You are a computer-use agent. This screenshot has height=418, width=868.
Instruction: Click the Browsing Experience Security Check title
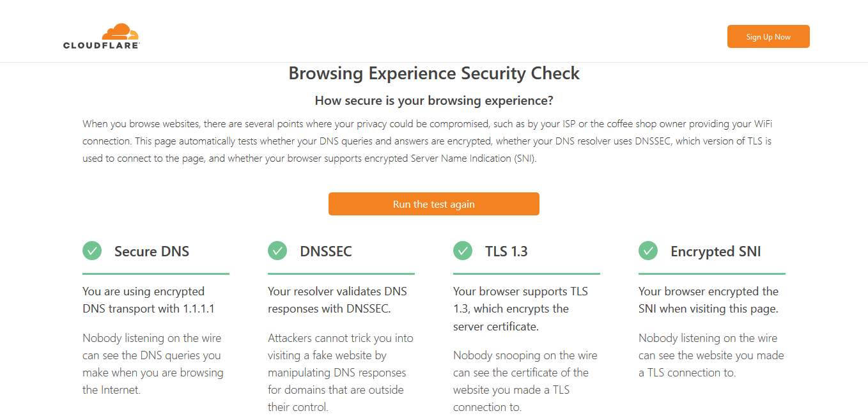pyautogui.click(x=434, y=74)
